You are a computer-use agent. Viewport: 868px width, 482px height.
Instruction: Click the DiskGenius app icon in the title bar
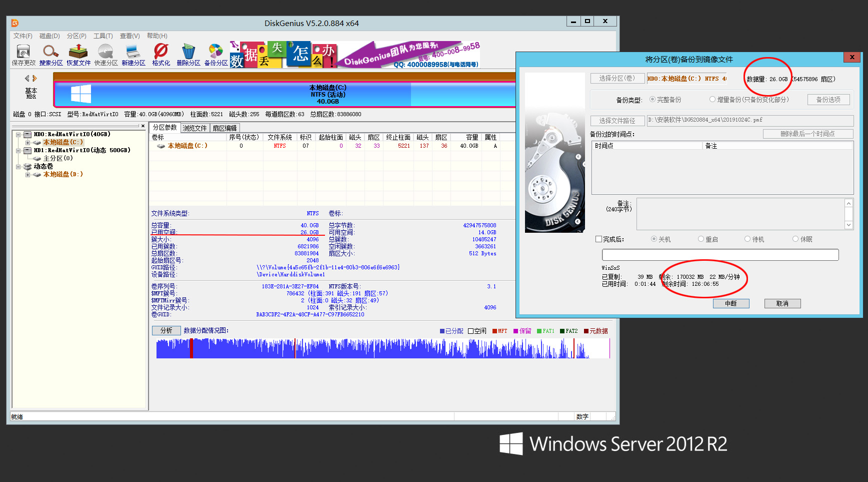15,23
